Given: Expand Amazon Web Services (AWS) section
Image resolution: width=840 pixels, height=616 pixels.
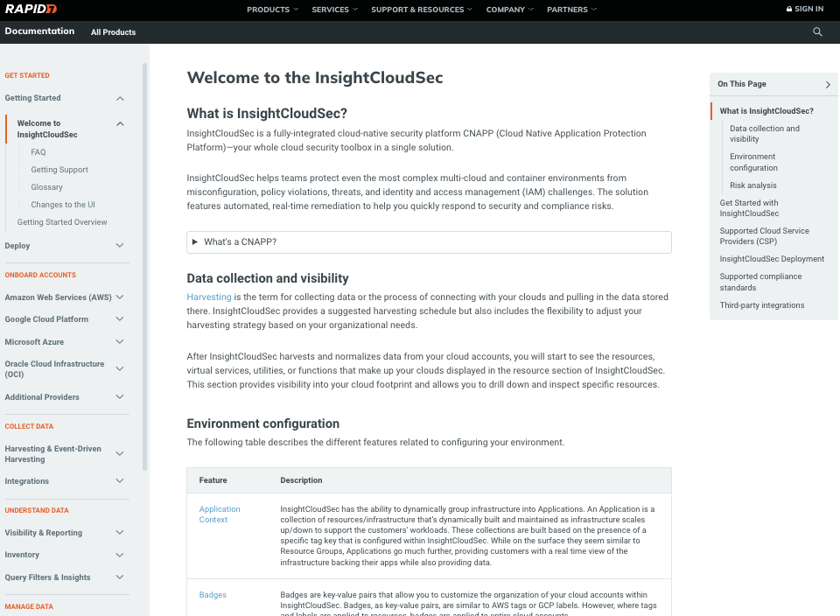Looking at the screenshot, I should (x=120, y=297).
